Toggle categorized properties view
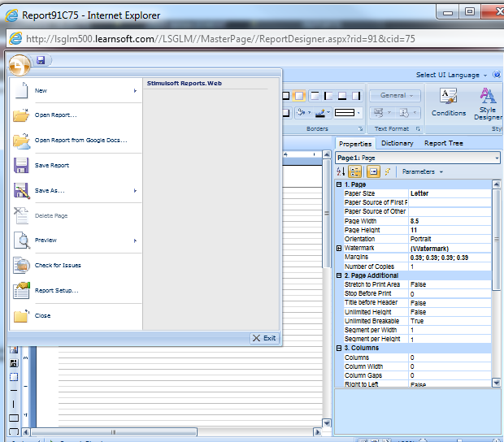The image size is (504, 442). 354,171
